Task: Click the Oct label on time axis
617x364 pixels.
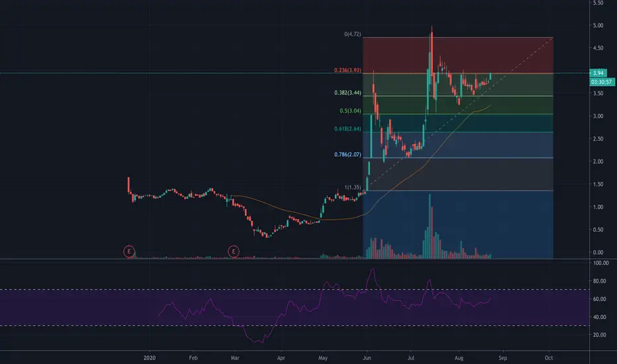Action: click(x=549, y=357)
